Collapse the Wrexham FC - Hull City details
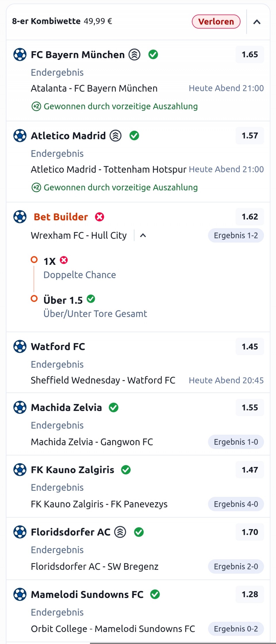This screenshot has width=276, height=644. coord(143,235)
